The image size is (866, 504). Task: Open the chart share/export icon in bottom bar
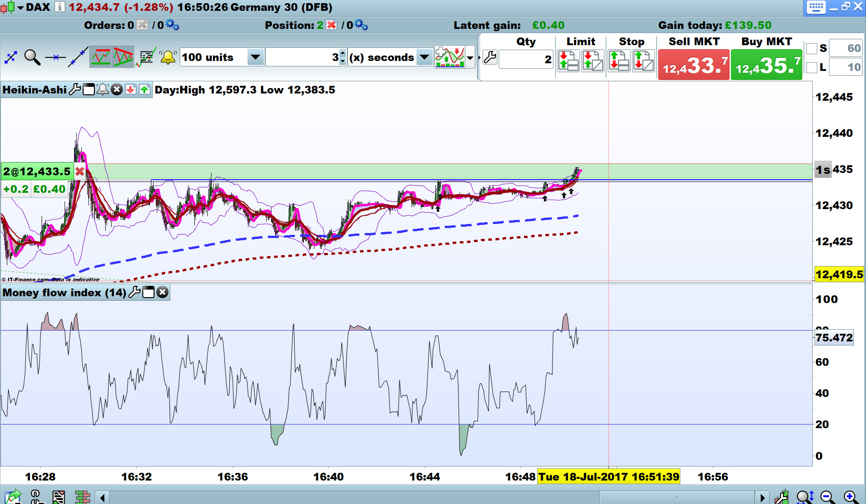(x=13, y=497)
